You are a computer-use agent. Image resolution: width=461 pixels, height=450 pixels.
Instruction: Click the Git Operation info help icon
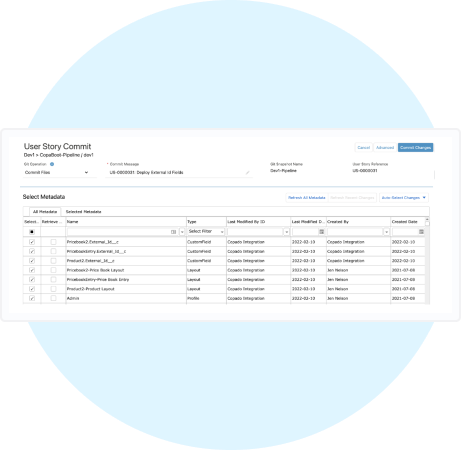click(52, 164)
